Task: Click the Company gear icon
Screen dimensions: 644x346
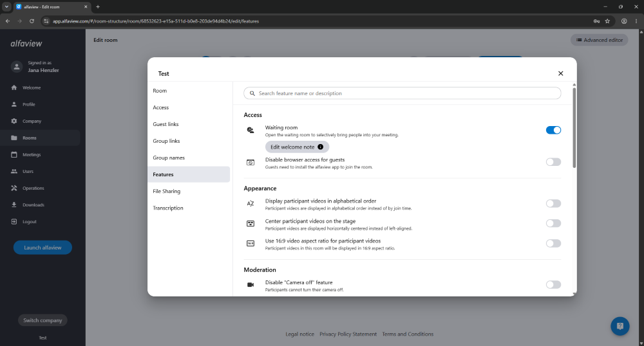Action: (x=14, y=121)
